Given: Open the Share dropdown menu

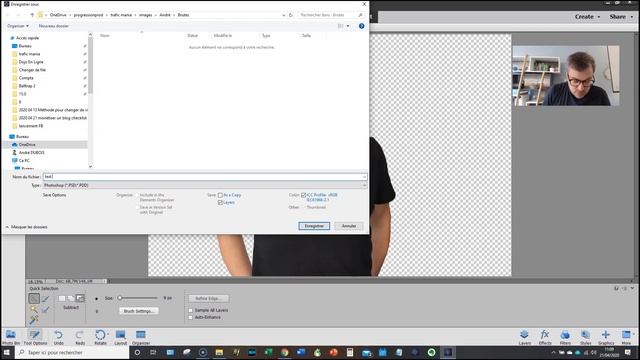Looking at the screenshot, I should coord(621,17).
